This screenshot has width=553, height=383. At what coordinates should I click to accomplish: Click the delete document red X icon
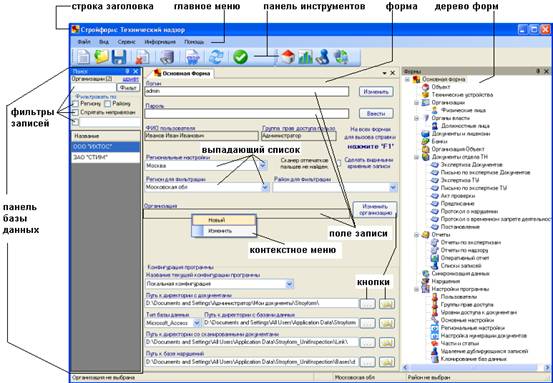coord(143,57)
